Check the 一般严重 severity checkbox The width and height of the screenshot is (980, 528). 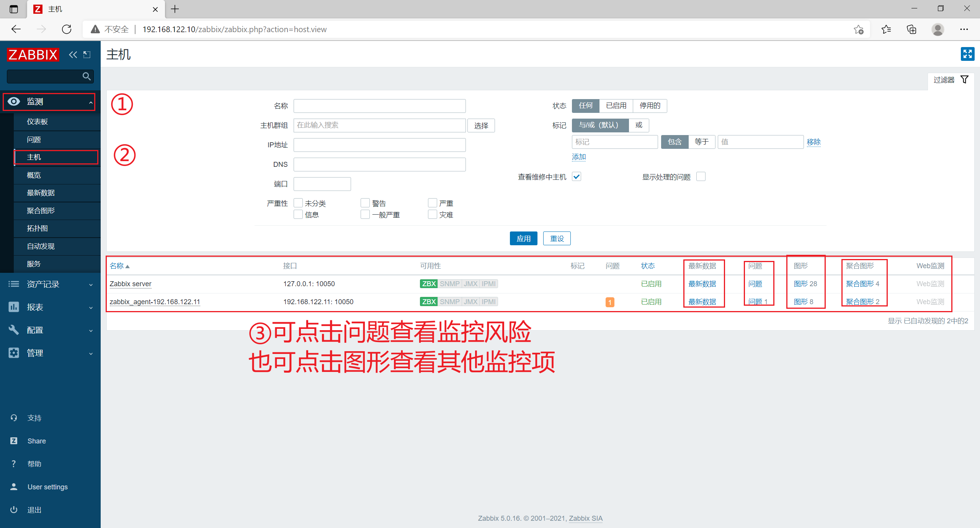click(365, 214)
